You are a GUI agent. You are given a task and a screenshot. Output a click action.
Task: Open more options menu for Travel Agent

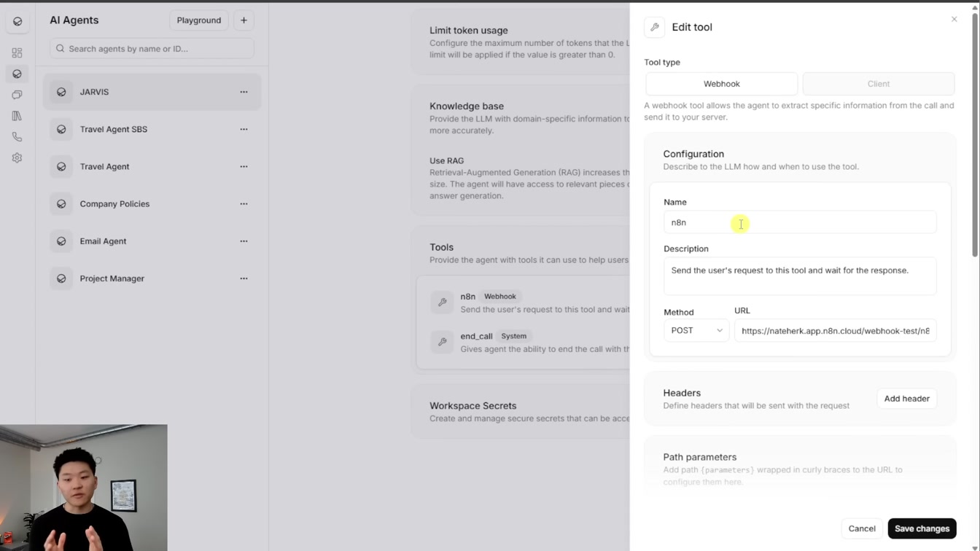pos(244,166)
